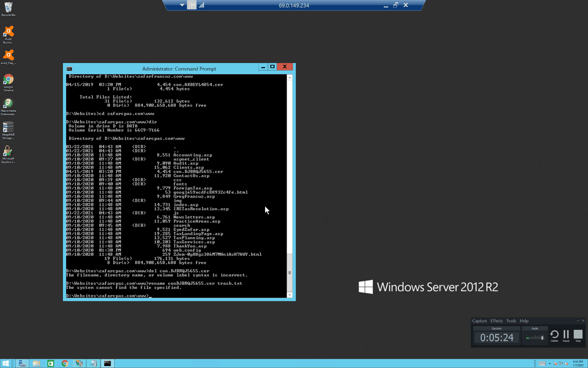Open the green Store app in taskbar
This screenshot has width=588, height=368.
(x=51, y=364)
